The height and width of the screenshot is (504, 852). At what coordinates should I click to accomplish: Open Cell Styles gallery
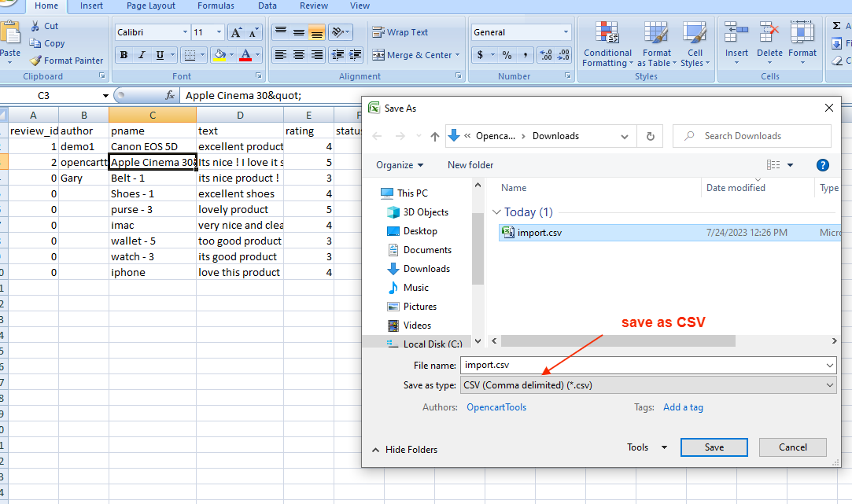[695, 44]
